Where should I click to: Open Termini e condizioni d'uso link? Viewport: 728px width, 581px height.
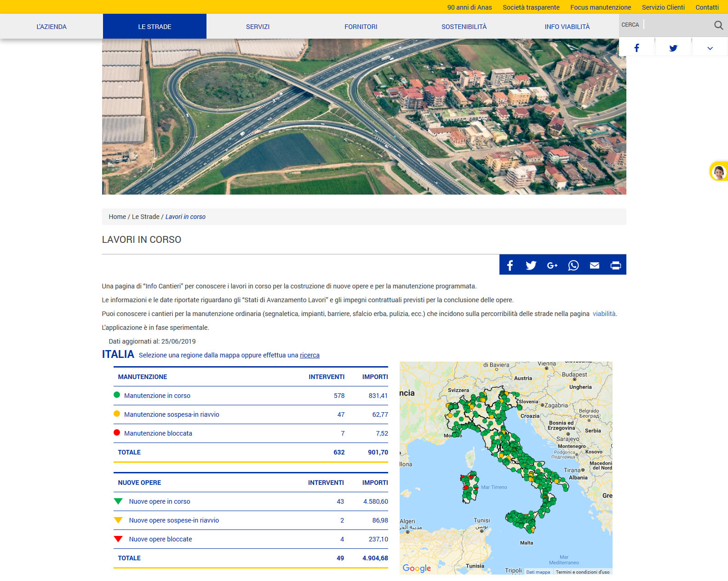[x=583, y=572]
